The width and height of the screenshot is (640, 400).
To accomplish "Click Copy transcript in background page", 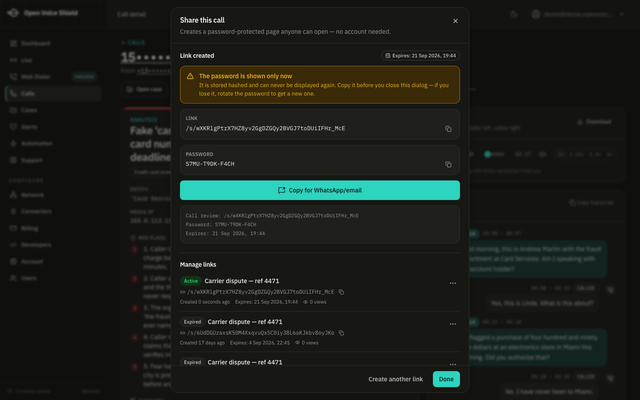I will click(591, 202).
